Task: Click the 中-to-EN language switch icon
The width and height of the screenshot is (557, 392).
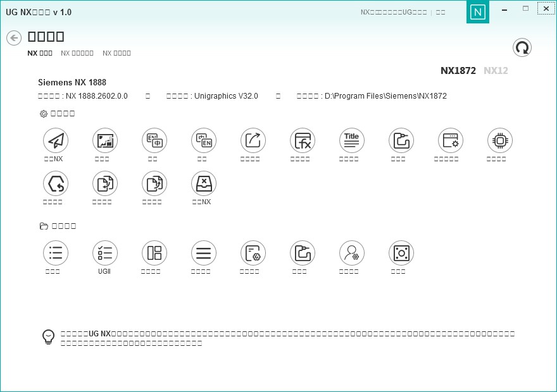Action: point(204,140)
